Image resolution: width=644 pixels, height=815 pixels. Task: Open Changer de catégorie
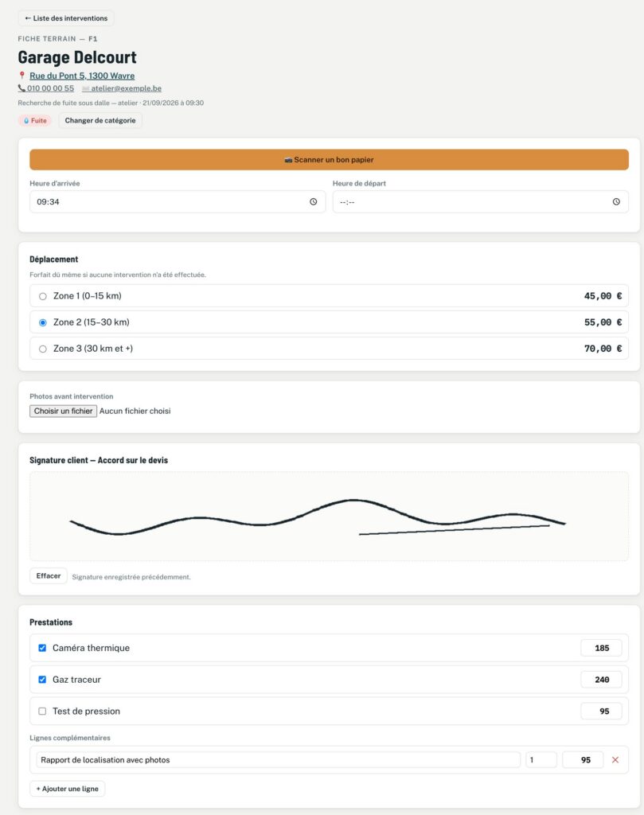[100, 121]
